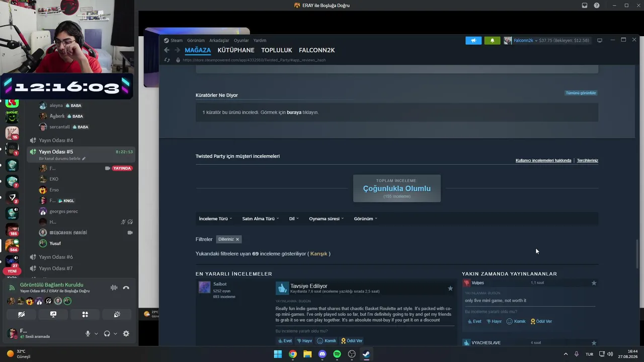The width and height of the screenshot is (644, 362).
Task: Expand Discord microphone input options
Action: (96, 334)
